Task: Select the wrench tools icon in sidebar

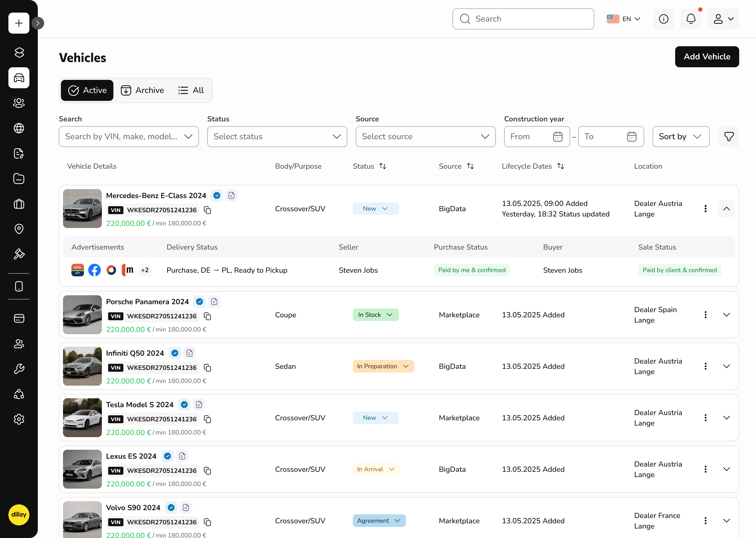Action: click(x=19, y=369)
